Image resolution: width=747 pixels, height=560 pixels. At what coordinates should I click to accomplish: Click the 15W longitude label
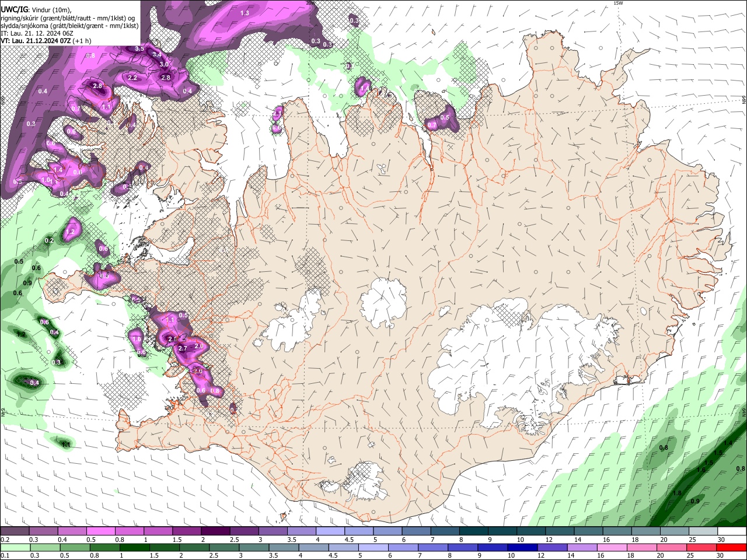tap(619, 3)
